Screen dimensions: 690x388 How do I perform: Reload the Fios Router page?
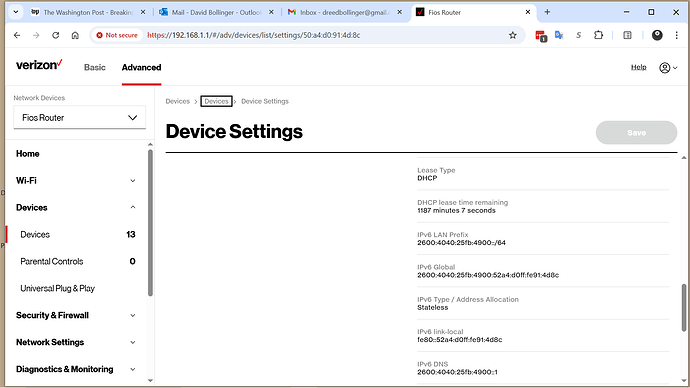point(55,35)
